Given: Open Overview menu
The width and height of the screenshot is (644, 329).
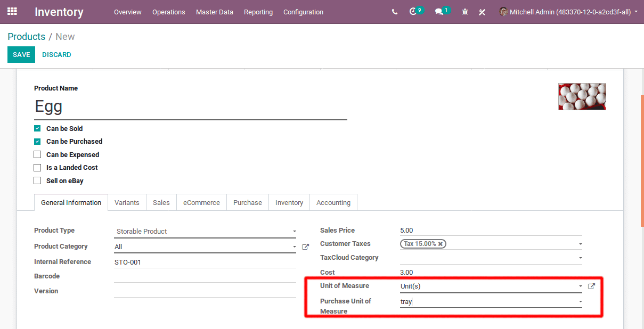Looking at the screenshot, I should pos(128,12).
